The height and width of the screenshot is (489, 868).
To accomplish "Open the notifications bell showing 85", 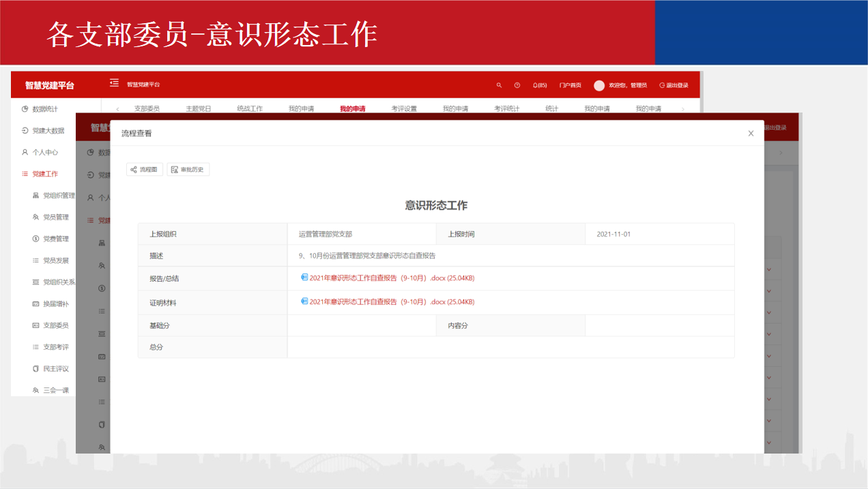I will (x=540, y=85).
